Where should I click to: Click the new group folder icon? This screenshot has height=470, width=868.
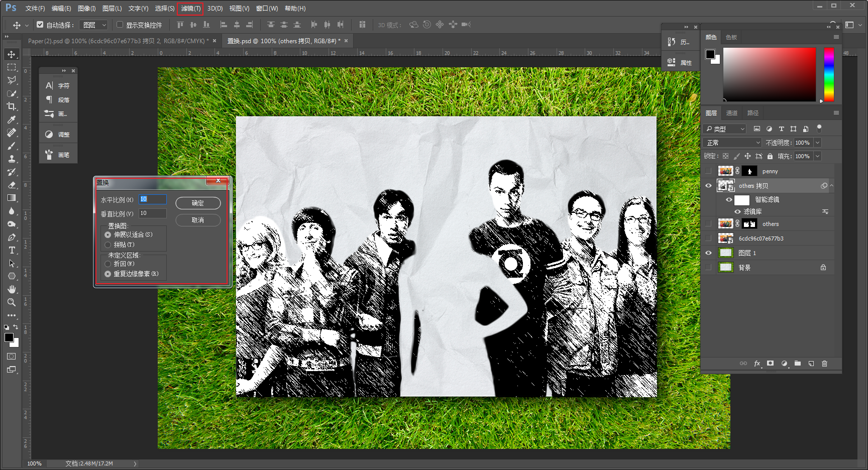coord(798,364)
